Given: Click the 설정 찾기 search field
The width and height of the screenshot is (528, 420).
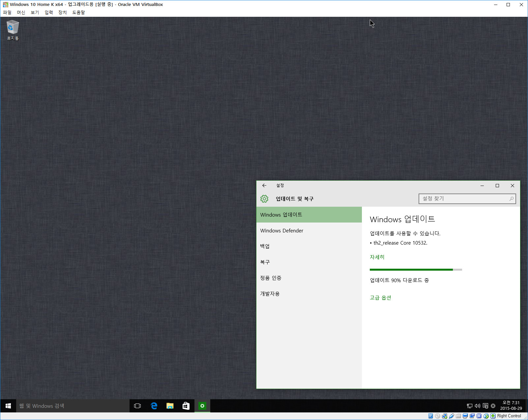Looking at the screenshot, I should [467, 199].
